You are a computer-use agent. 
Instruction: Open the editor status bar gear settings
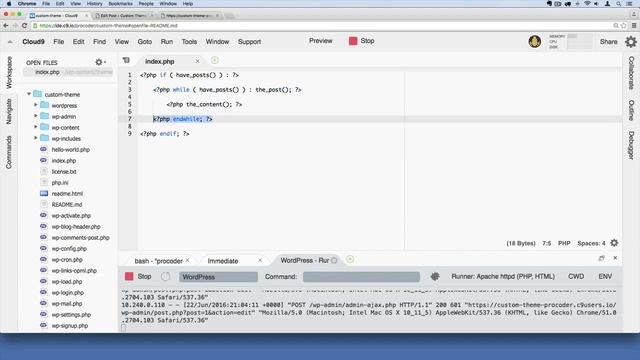pyautogui.click(x=614, y=243)
